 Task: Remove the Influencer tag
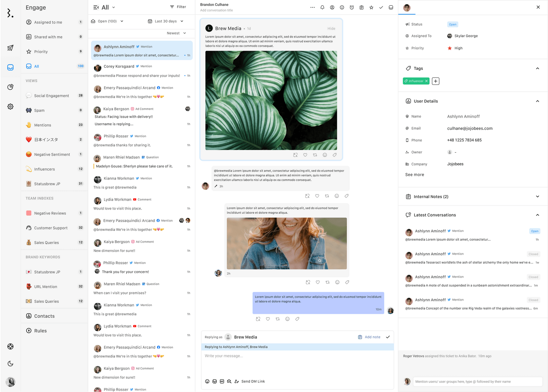(426, 81)
